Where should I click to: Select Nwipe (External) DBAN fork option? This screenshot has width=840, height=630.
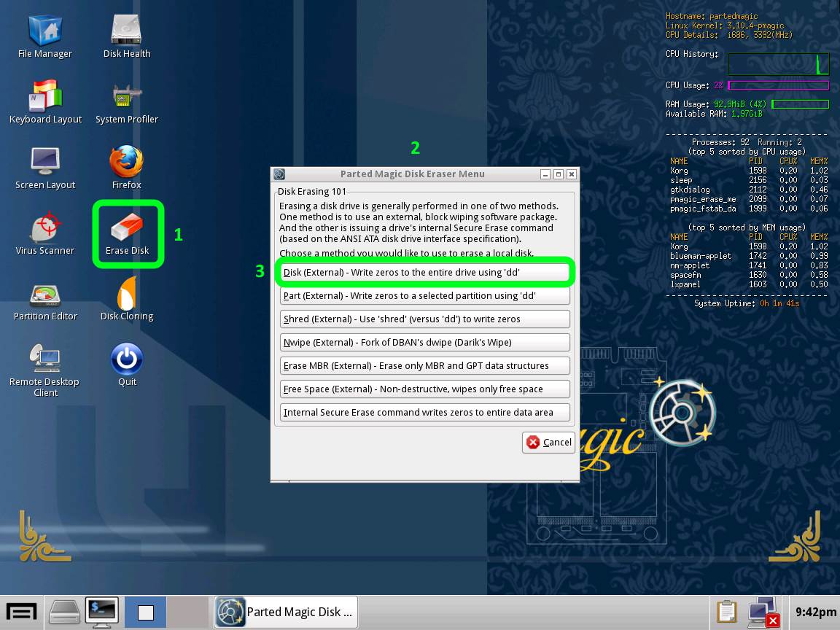click(x=424, y=342)
